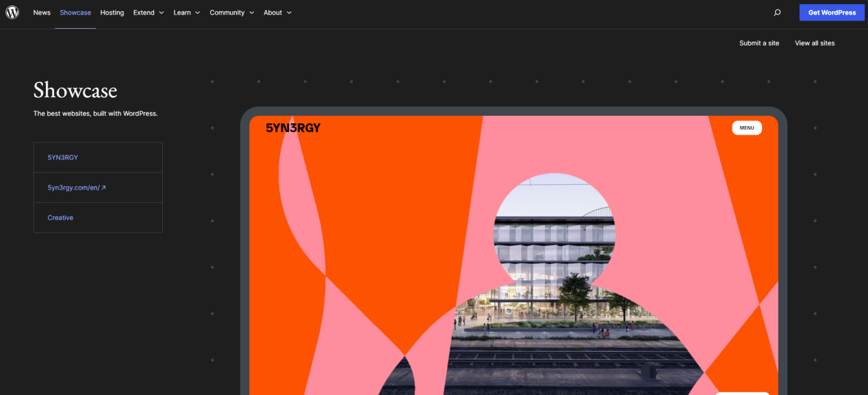Expand the Learn dropdown menu
Image resolution: width=868 pixels, height=395 pixels.
[x=187, y=12]
